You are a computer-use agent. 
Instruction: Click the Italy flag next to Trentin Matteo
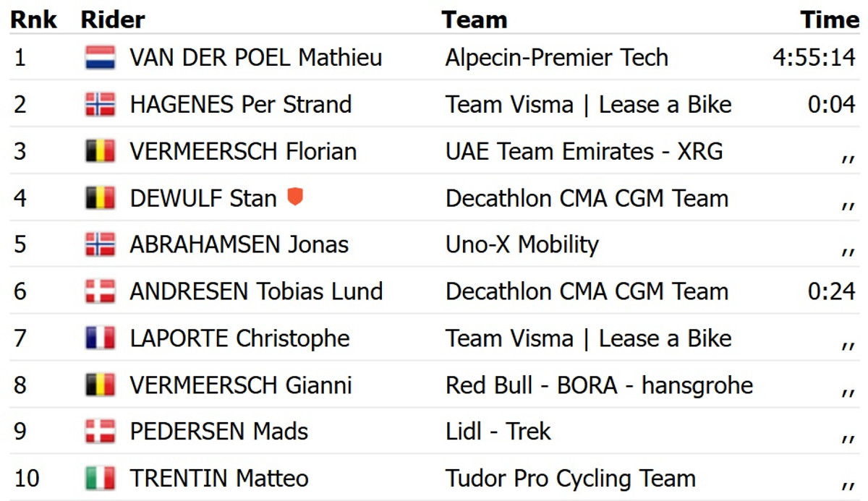[100, 479]
